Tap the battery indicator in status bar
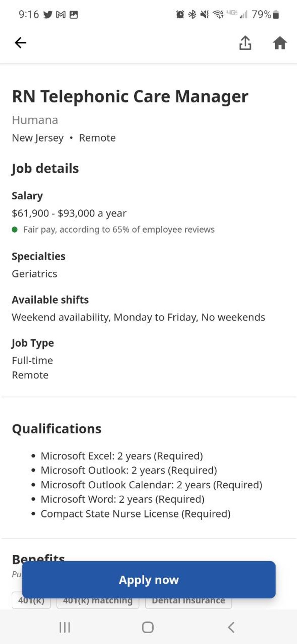 coord(276,14)
